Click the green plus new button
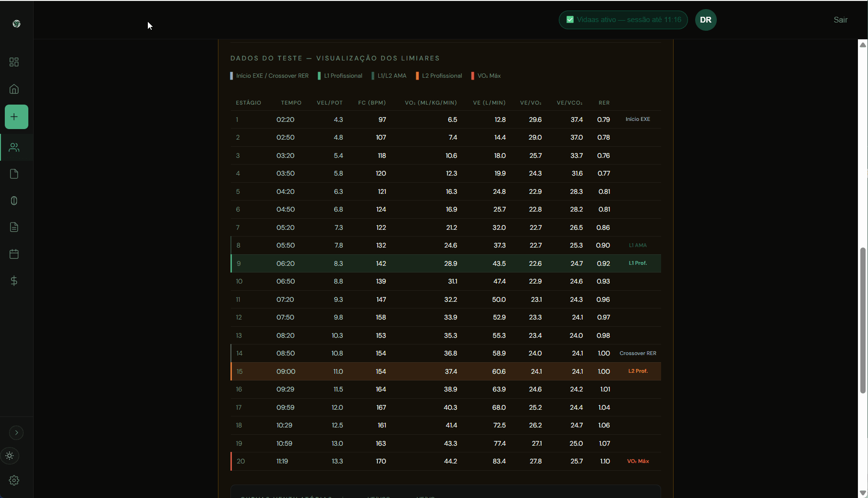This screenshot has height=498, width=868. coord(16,117)
